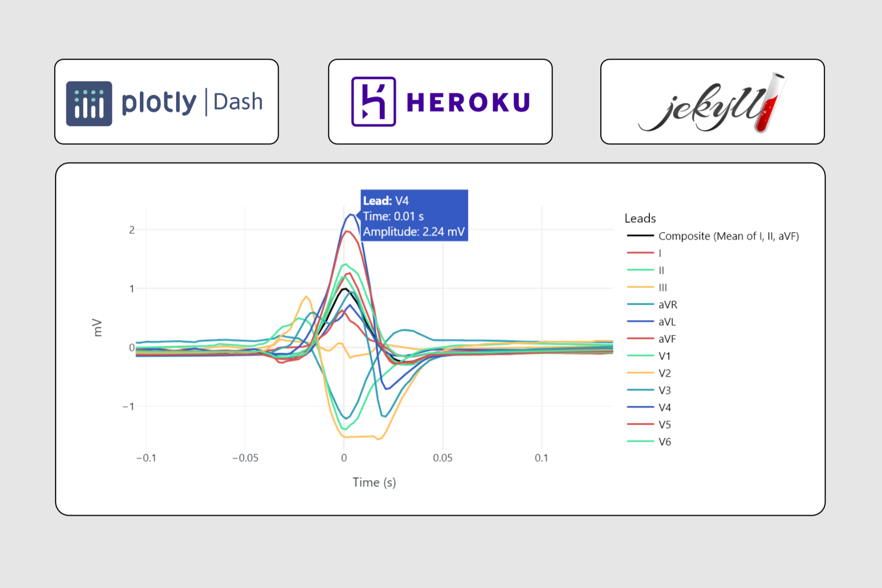This screenshot has width=882, height=588.
Task: Toggle lead aVR trace in the legend
Action: 668,304
